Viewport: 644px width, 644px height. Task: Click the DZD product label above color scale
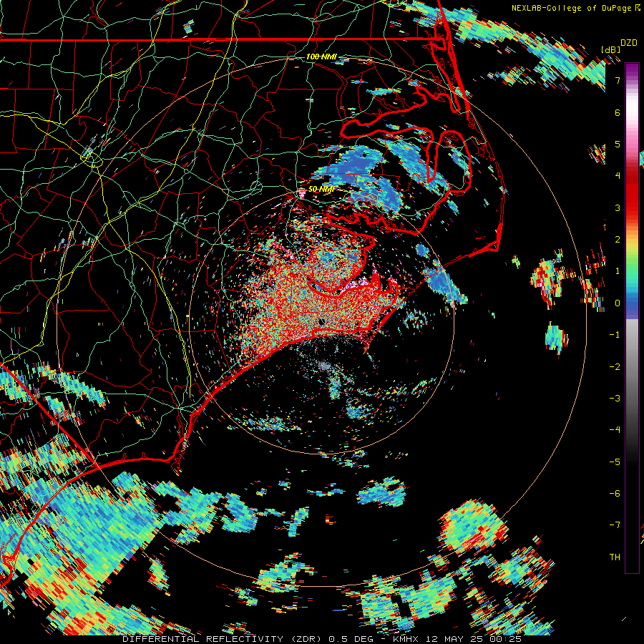629,43
